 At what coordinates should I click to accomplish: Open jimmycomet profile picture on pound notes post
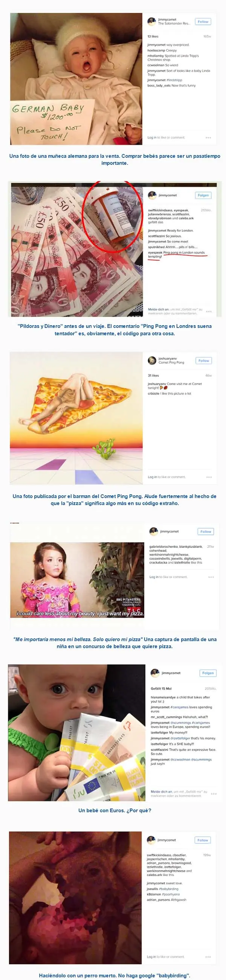152,195
